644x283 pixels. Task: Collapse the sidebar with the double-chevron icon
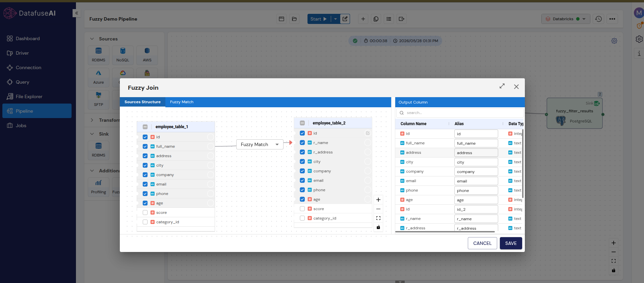point(77,13)
